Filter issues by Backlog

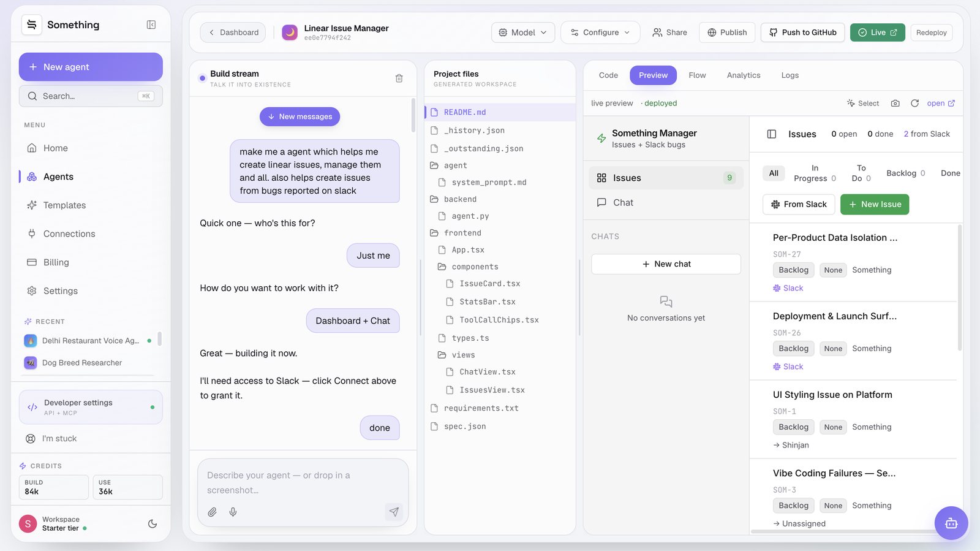click(x=906, y=173)
